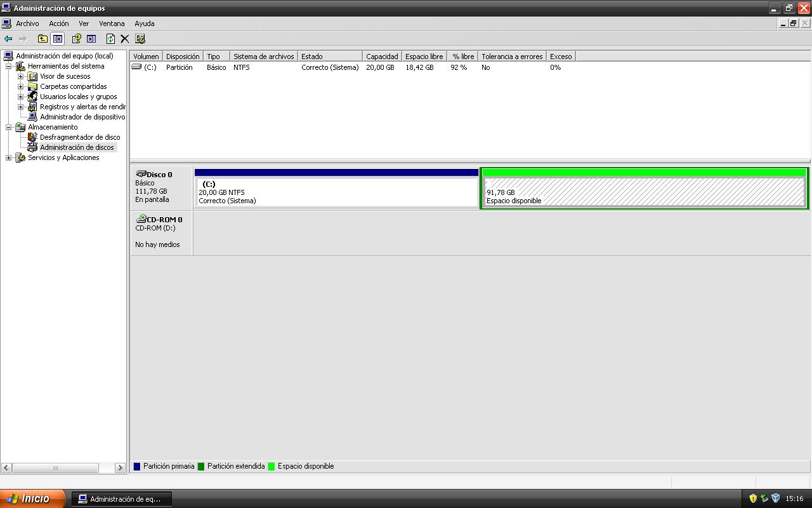
Task: Expand the Visor de sucesos node
Action: pyautogui.click(x=20, y=76)
